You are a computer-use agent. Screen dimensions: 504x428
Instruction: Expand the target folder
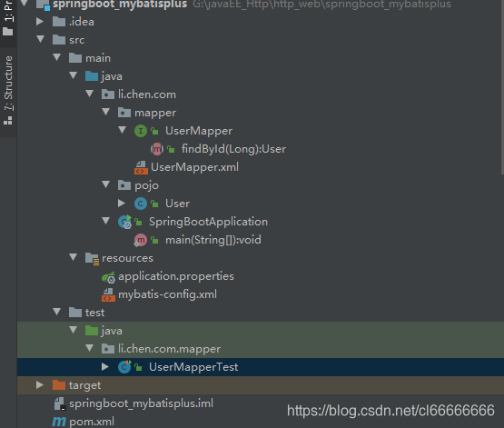[40, 385]
